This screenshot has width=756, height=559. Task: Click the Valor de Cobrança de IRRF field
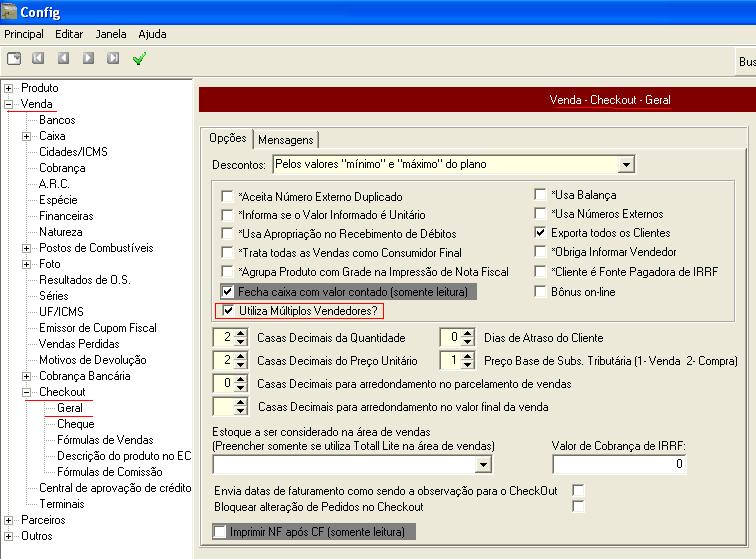(619, 464)
